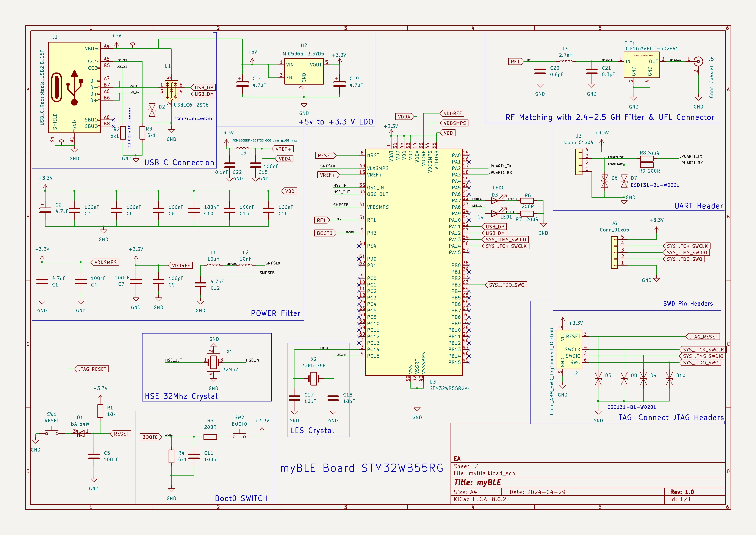This screenshot has height=535, width=756.
Task: Click the ESD diode D10 symbol
Action: point(669,379)
